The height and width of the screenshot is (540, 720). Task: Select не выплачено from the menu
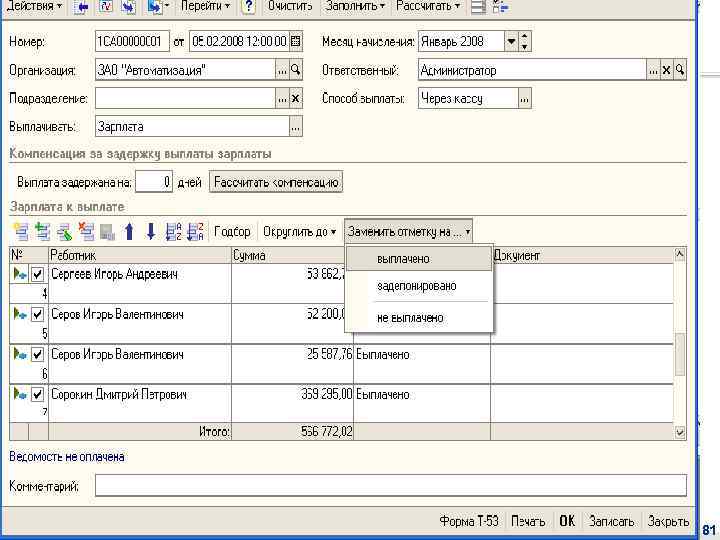coord(419,318)
